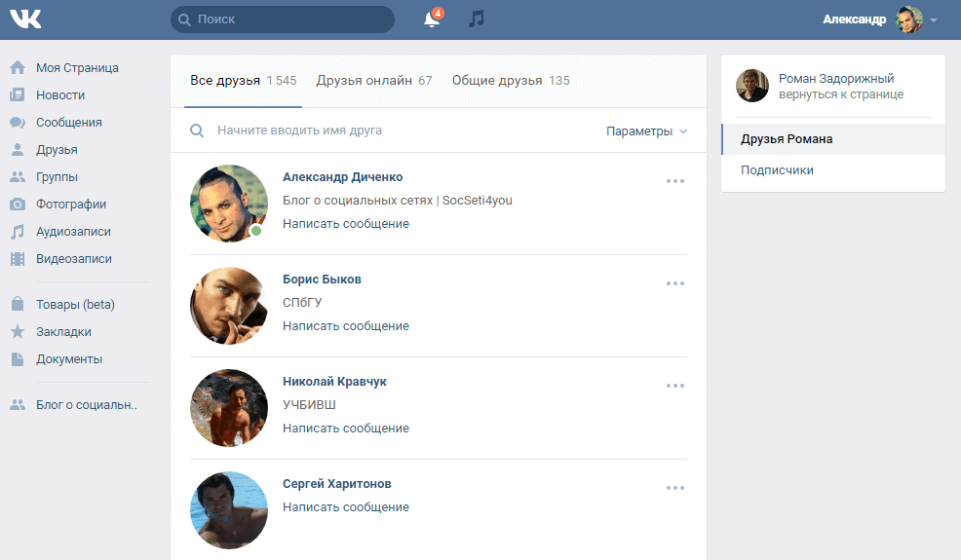This screenshot has height=560, width=961.
Task: Select Подписчики in the right panel
Action: coord(777,170)
